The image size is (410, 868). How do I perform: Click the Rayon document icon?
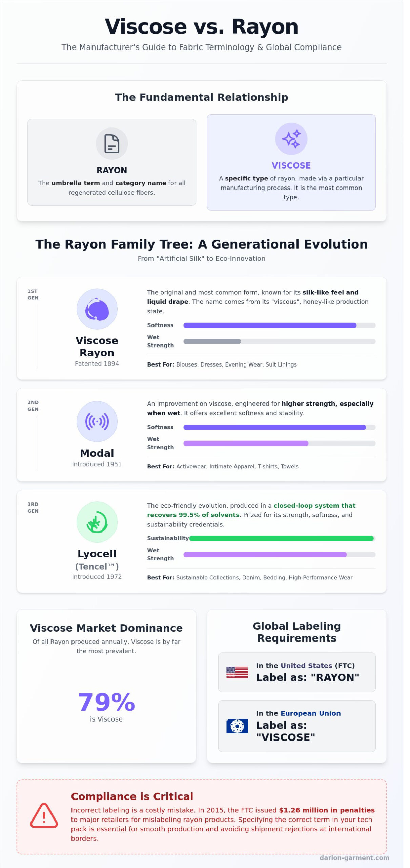(112, 144)
